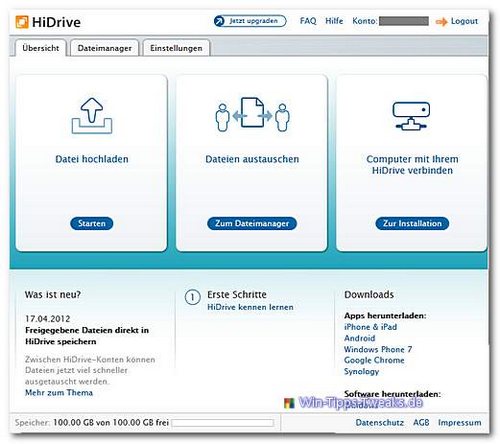Open the Einstellungen tab
The height and width of the screenshot is (444, 500).
point(176,48)
